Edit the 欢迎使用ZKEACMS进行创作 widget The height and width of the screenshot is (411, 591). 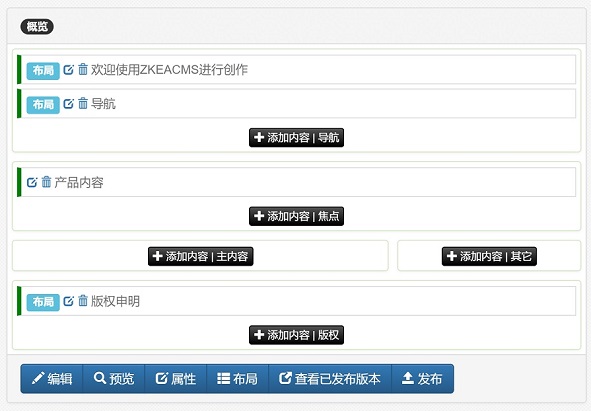pos(69,70)
